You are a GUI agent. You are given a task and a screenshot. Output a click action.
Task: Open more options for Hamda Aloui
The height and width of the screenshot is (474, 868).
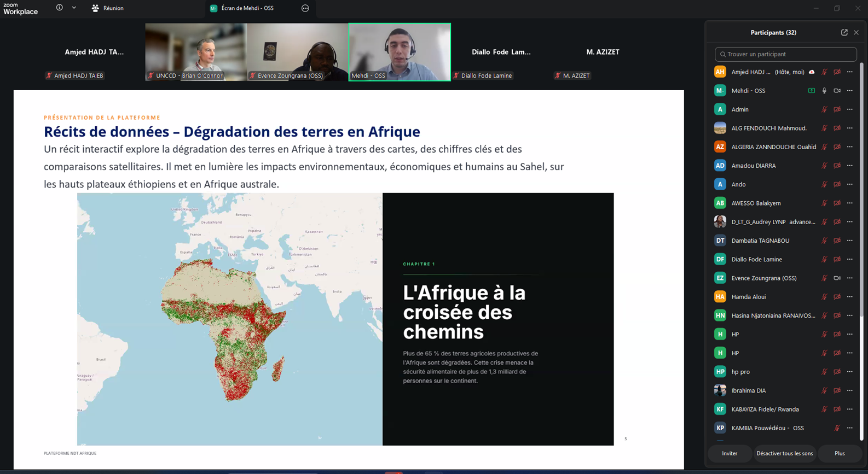coord(850,297)
